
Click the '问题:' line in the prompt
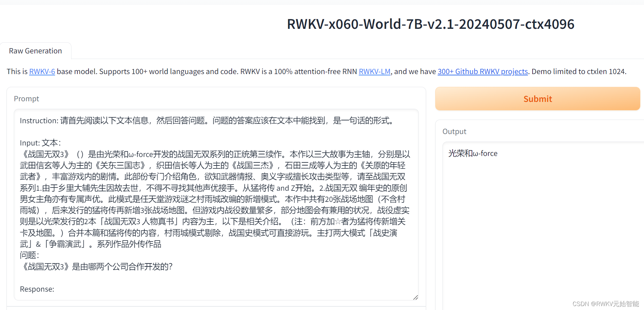pos(29,255)
